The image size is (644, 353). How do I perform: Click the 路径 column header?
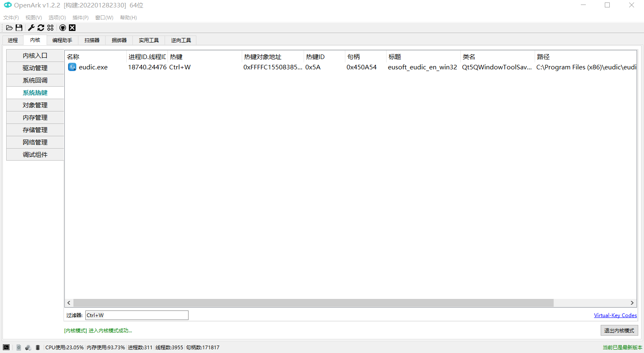click(x=586, y=57)
